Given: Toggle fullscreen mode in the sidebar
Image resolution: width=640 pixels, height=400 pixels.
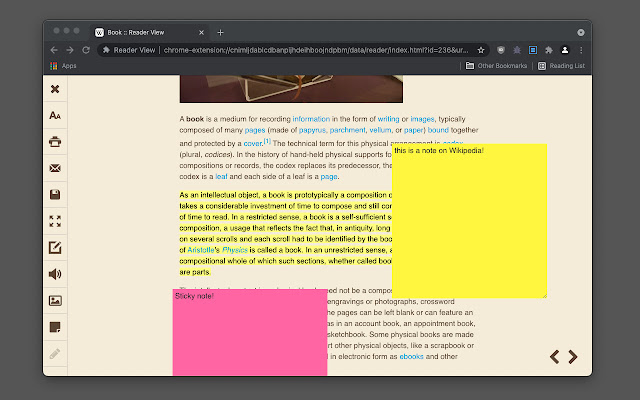Looking at the screenshot, I should tap(55, 221).
